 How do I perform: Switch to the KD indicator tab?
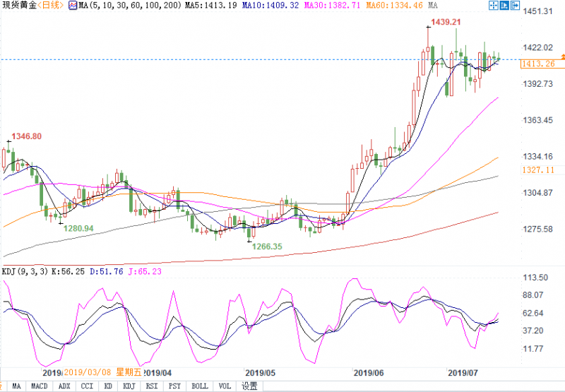click(x=108, y=386)
